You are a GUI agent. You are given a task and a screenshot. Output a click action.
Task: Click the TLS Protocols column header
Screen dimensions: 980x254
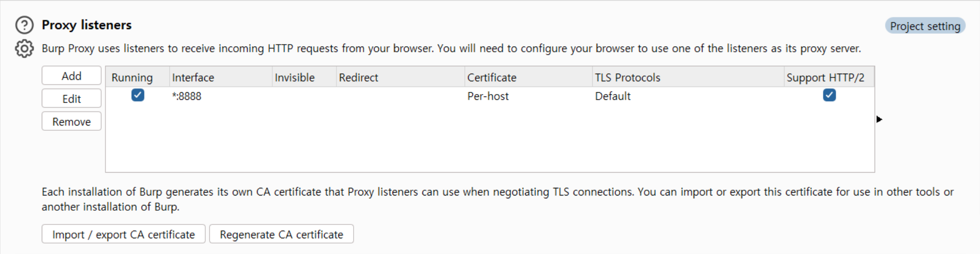pyautogui.click(x=688, y=77)
